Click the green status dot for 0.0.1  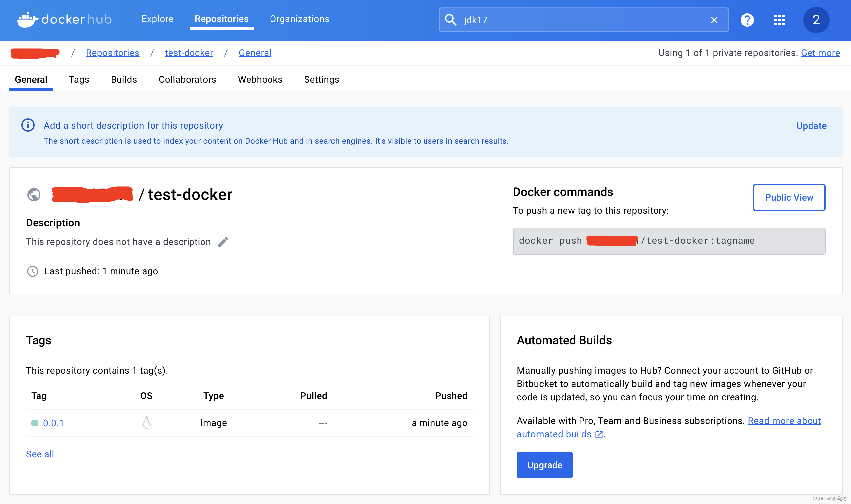(34, 423)
